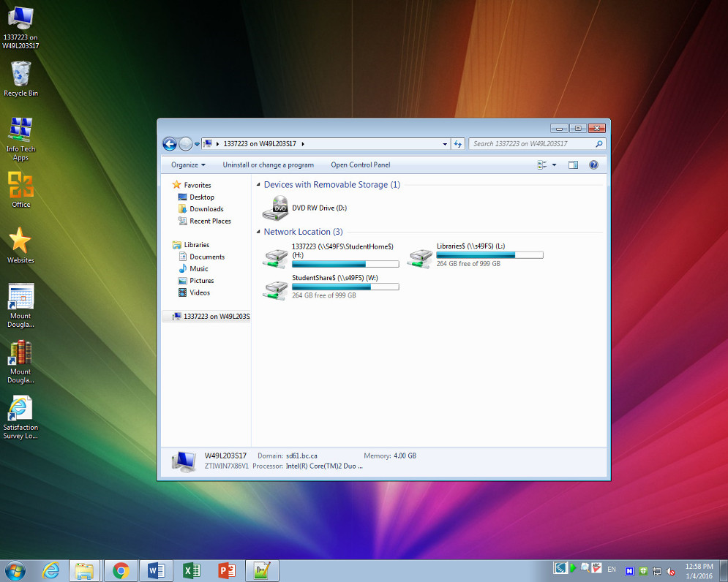The image size is (728, 582).
Task: Open Explorer help with question mark icon
Action: point(593,165)
